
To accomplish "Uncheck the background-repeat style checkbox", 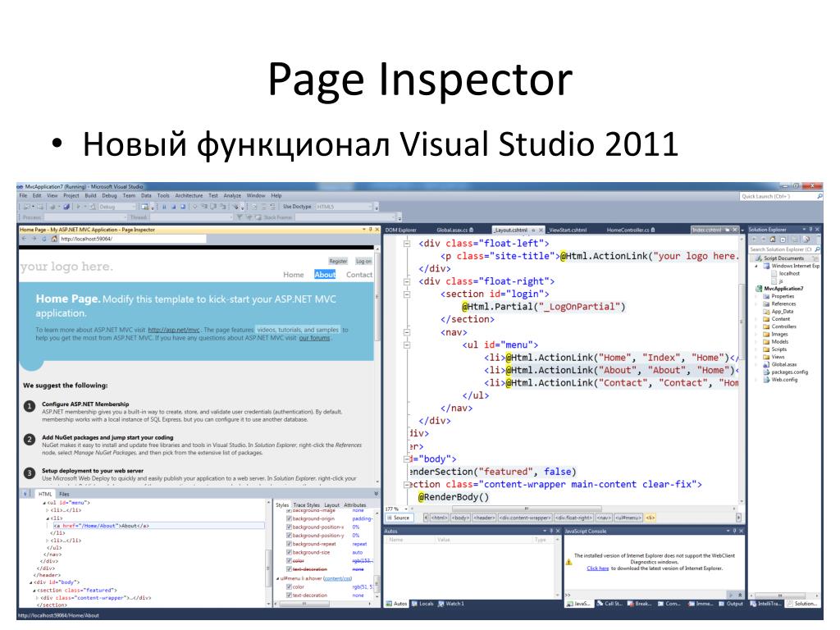I will pyautogui.click(x=289, y=544).
